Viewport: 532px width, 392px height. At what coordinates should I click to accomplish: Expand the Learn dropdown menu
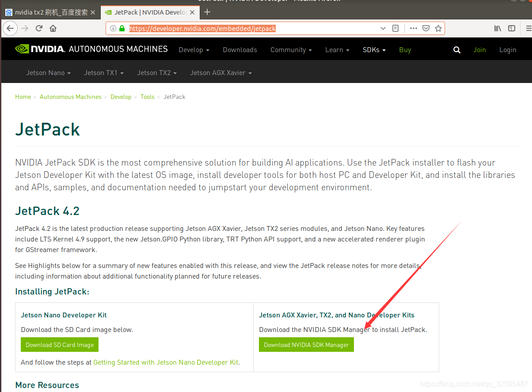(x=337, y=50)
